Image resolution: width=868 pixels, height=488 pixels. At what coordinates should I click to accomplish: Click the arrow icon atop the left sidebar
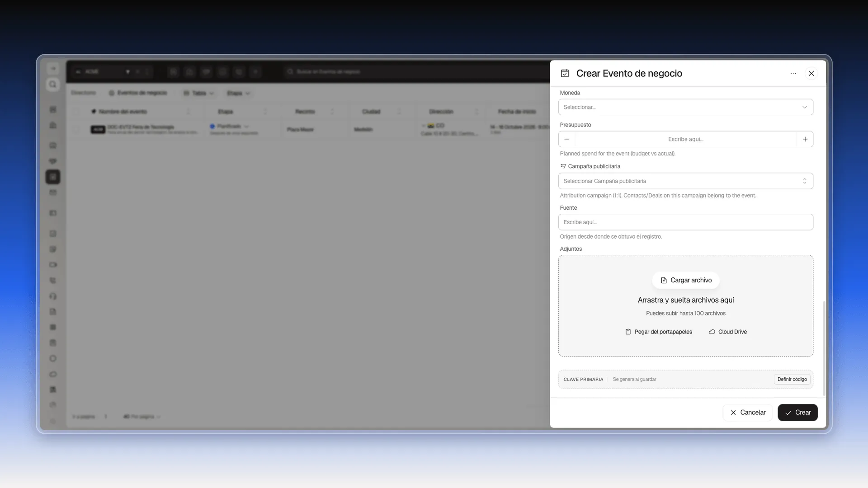(x=53, y=68)
